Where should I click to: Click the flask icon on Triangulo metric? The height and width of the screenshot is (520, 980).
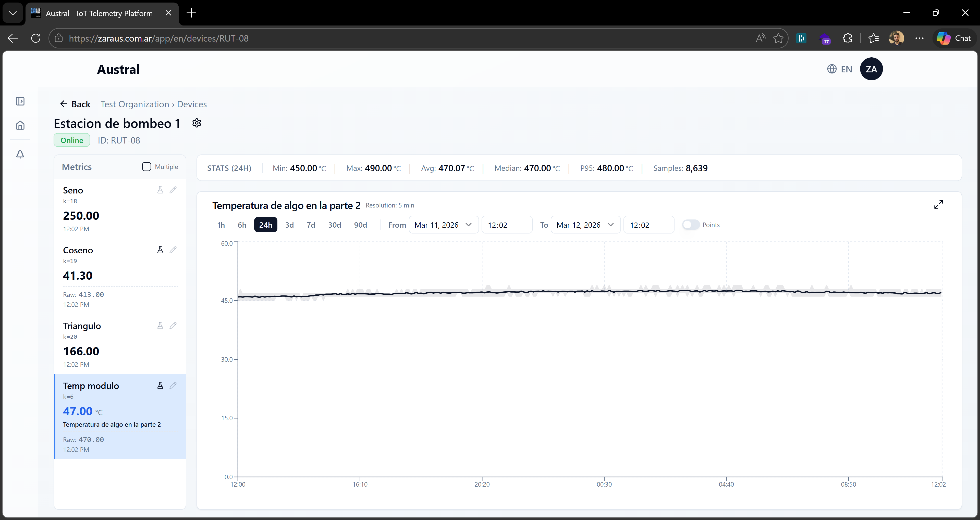coord(160,325)
